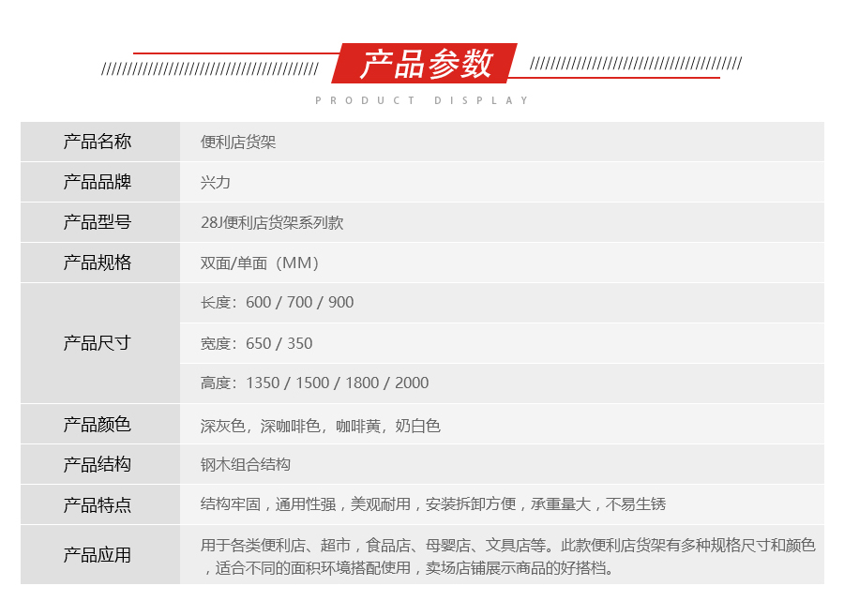Click the 产品名称 label cell
This screenshot has width=844, height=616.
click(x=100, y=142)
